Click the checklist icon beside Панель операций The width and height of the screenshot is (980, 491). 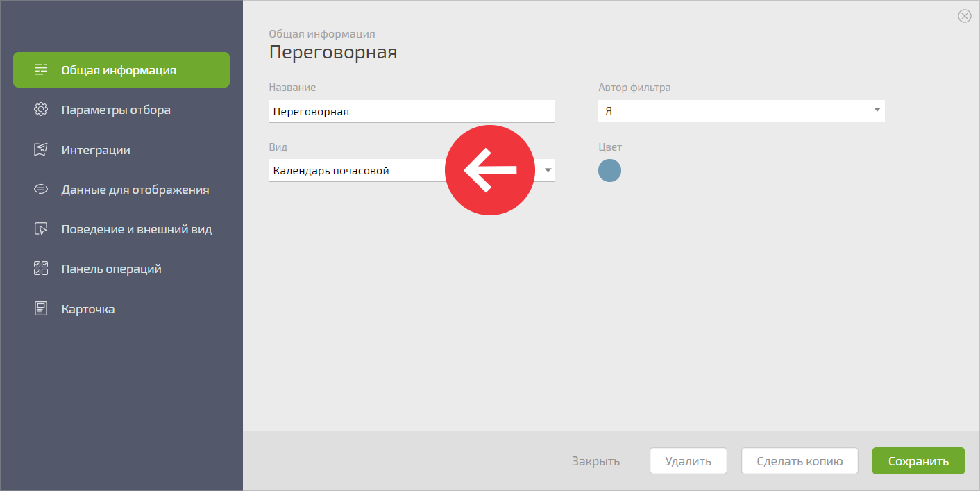41,269
